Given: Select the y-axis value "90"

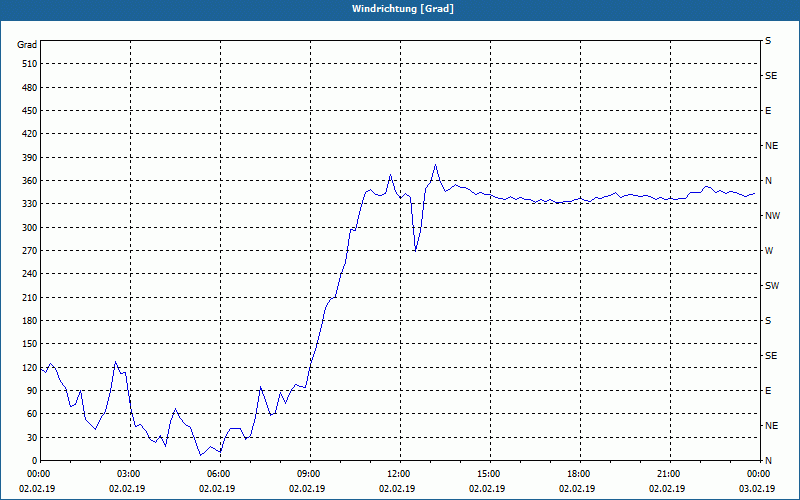Looking at the screenshot, I should point(32,390).
